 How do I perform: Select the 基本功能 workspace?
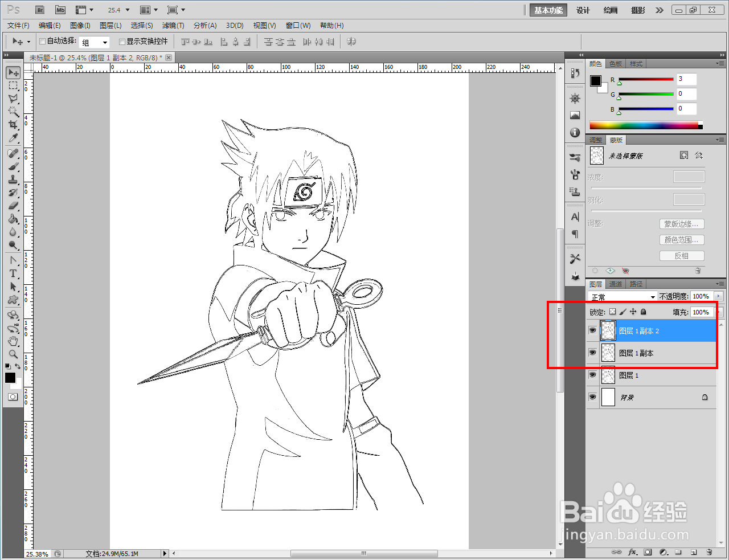pos(548,10)
